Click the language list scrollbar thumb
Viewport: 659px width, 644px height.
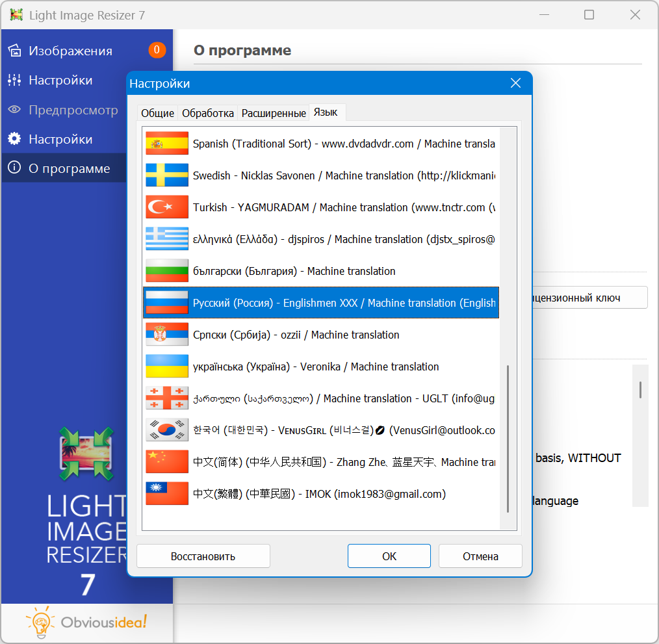508,439
